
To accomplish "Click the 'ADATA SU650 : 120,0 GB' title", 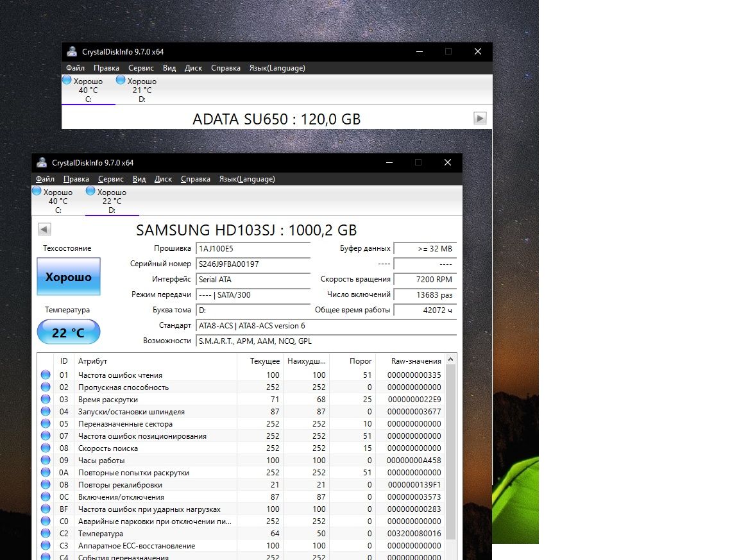I will point(276,119).
